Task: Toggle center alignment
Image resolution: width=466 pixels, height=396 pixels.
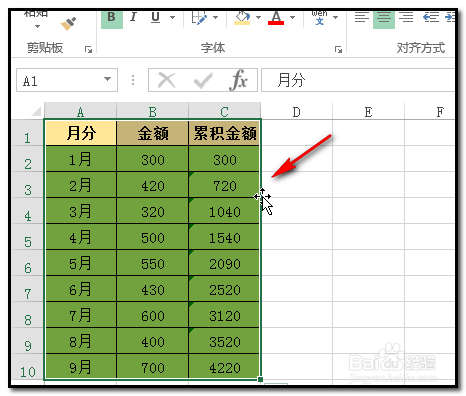Action: point(384,18)
